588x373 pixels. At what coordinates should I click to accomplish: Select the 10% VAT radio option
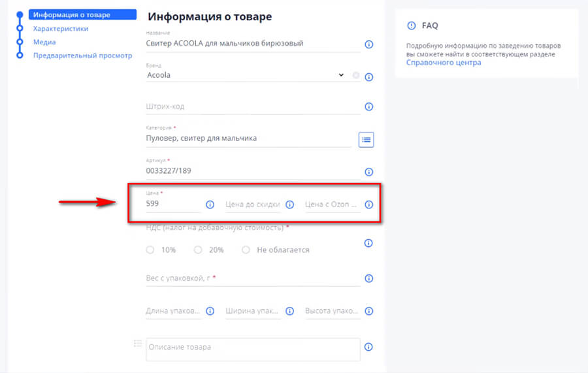[151, 250]
